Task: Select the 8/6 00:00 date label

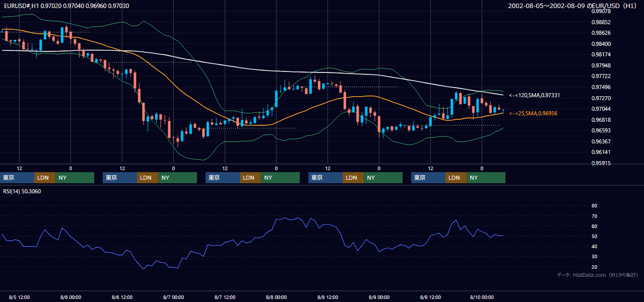Action: click(71, 297)
